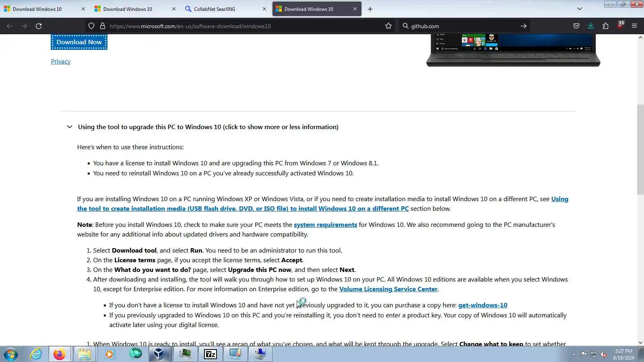Click the scrollbar up arrow
The image size is (644, 362).
click(x=640, y=37)
